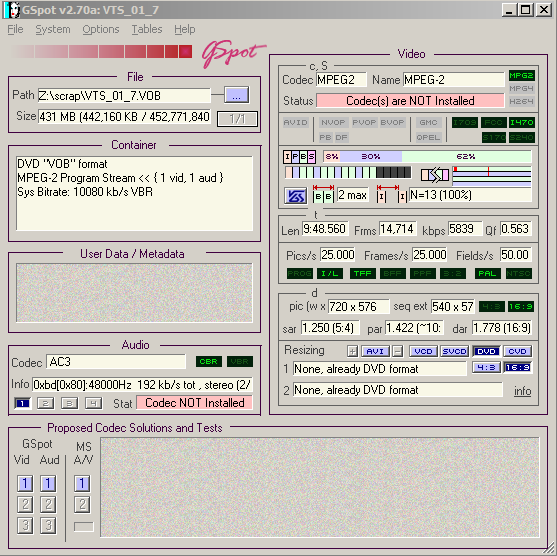Screen dimensions: 557x556
Task: Click MS A/V solution 2 button
Action: click(x=82, y=504)
